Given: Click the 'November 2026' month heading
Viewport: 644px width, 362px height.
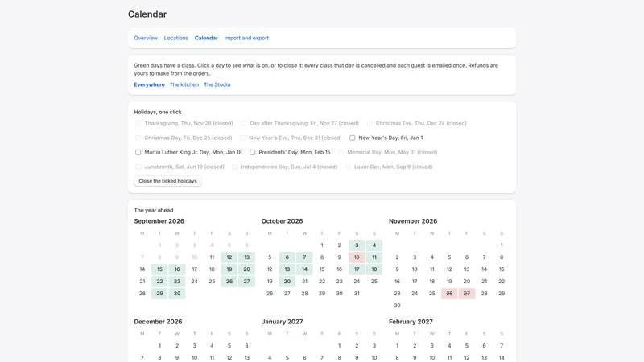Looking at the screenshot, I should point(413,220).
